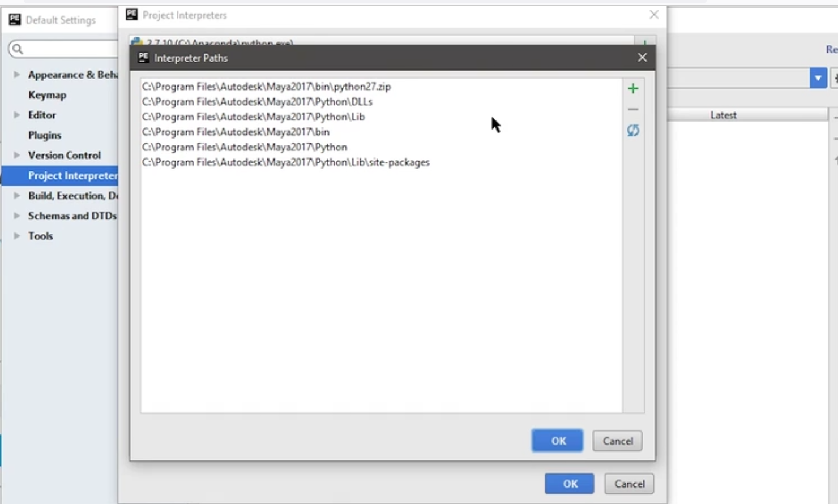This screenshot has width=838, height=504.
Task: Open the Keymap settings page
Action: point(47,95)
